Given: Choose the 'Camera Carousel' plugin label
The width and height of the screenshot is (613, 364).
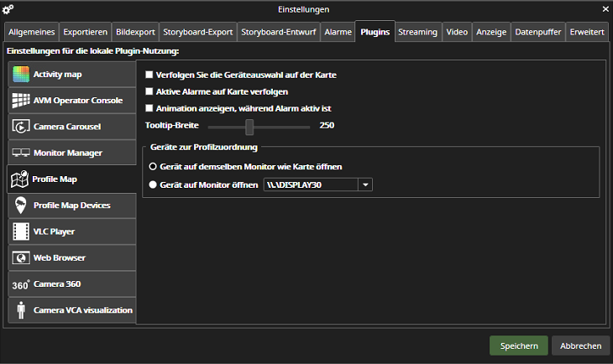Looking at the screenshot, I should (x=67, y=127).
